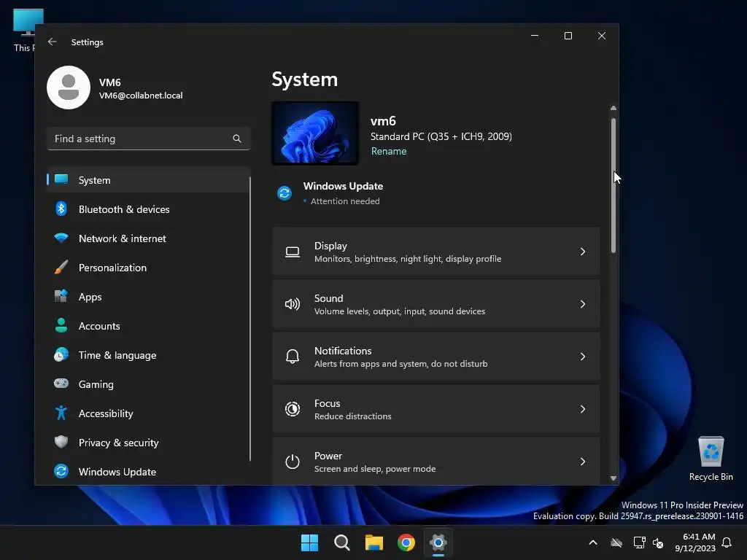Click the Time & language clock icon
This screenshot has height=560, width=747.
(61, 355)
